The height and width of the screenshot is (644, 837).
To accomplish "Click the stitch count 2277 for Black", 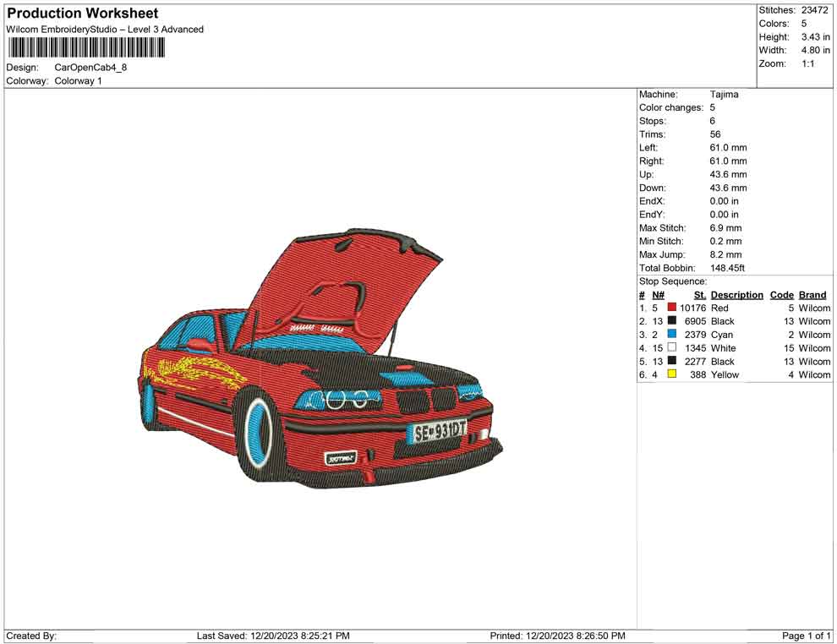I will pyautogui.click(x=696, y=361).
